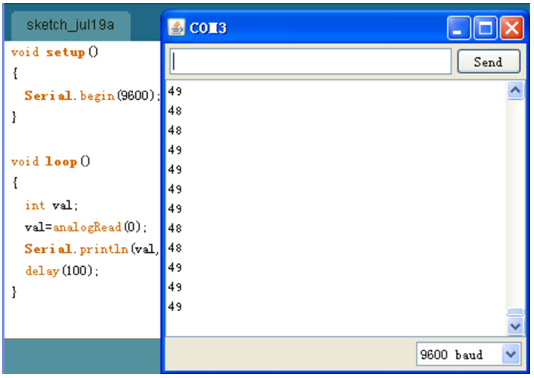Open the 9600 baud rate dropdown

point(468,355)
